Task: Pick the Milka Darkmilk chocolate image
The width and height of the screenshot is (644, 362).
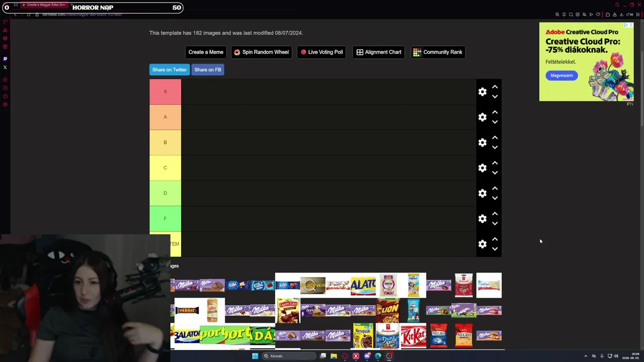Action: click(313, 311)
